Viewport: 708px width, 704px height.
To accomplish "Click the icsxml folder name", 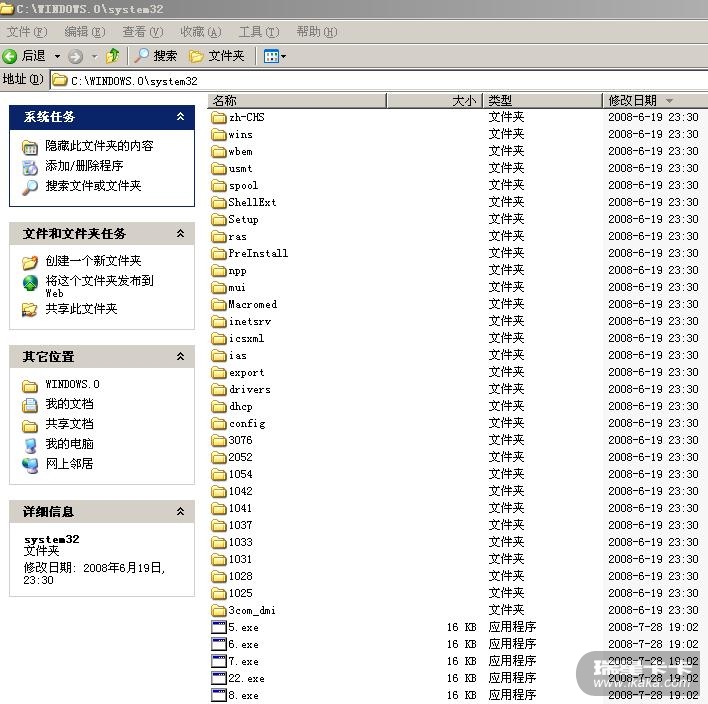I will (x=247, y=338).
